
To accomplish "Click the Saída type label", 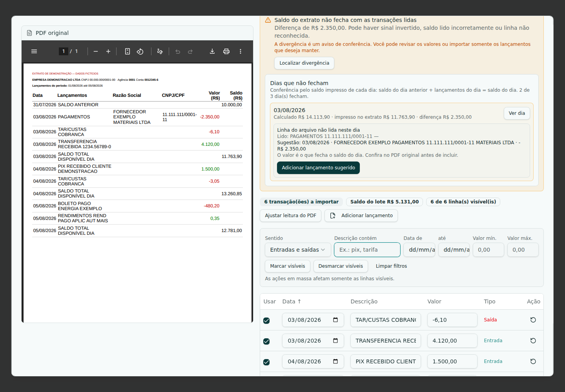I will (x=490, y=320).
